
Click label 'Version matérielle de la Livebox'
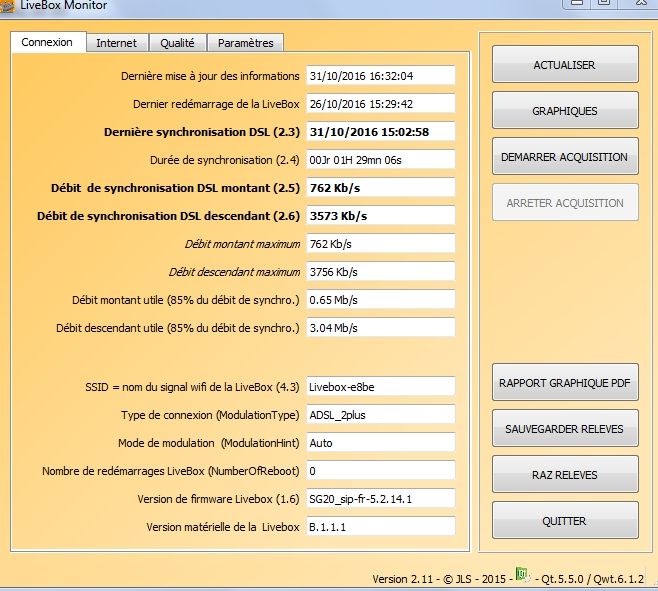click(223, 527)
